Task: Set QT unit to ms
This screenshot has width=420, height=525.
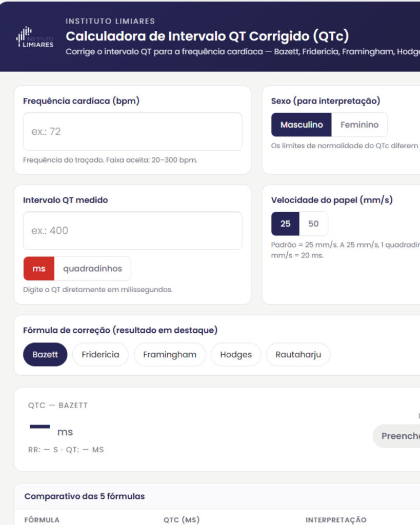Action: point(39,269)
